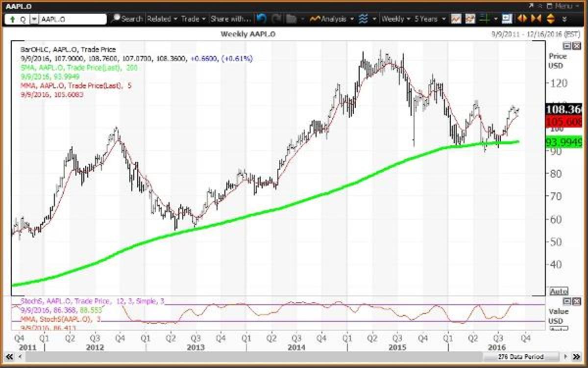Click the blue wavy lines chart-type icon
The image size is (588, 368).
click(364, 19)
